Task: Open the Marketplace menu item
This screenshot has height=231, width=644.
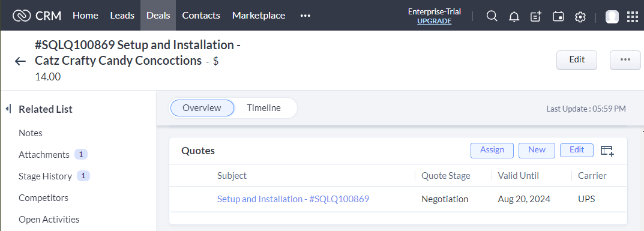Action: (259, 16)
